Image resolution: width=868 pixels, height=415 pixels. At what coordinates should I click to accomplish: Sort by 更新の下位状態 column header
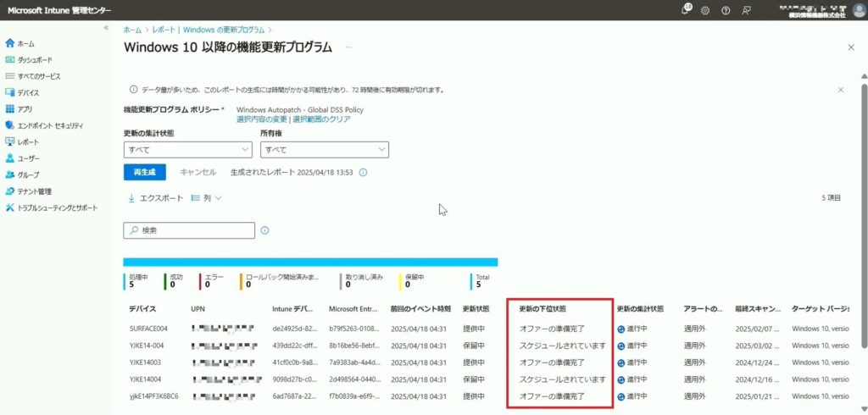542,309
